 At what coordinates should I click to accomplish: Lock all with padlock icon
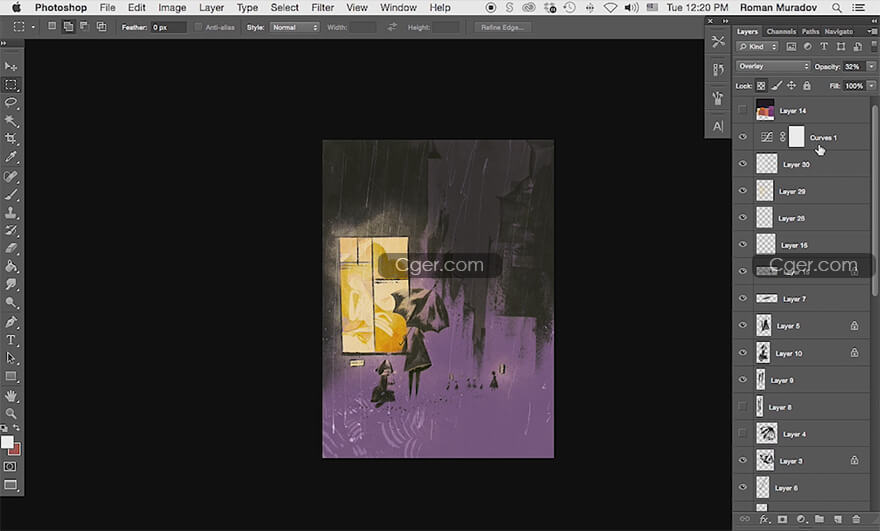pyautogui.click(x=806, y=86)
